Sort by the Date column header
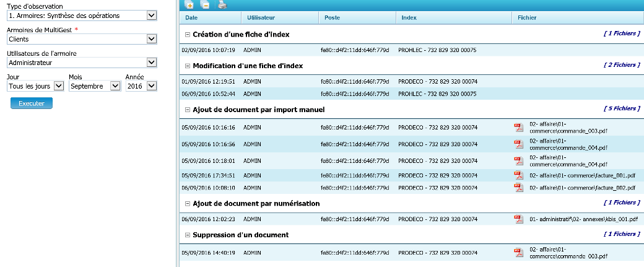Image resolution: width=644 pixels, height=267 pixels. pyautogui.click(x=191, y=18)
